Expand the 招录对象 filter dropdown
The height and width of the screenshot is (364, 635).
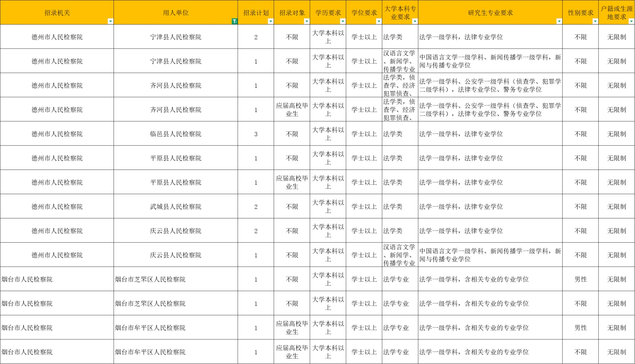(307, 21)
